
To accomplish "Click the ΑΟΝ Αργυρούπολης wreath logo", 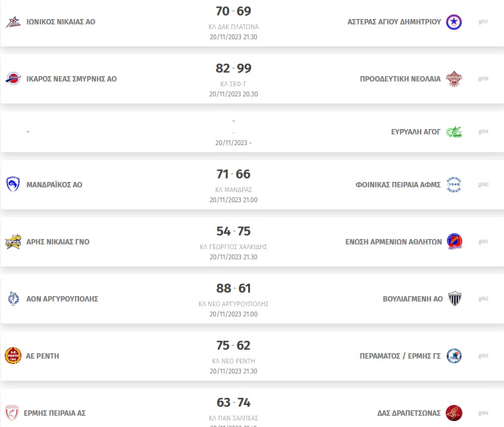I will coord(13,299).
